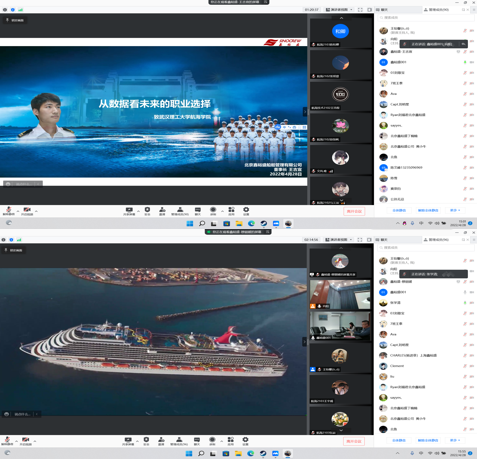Open Microsoft Edge on lower taskbar
Viewport: 477px width, 459px height.
(x=251, y=453)
